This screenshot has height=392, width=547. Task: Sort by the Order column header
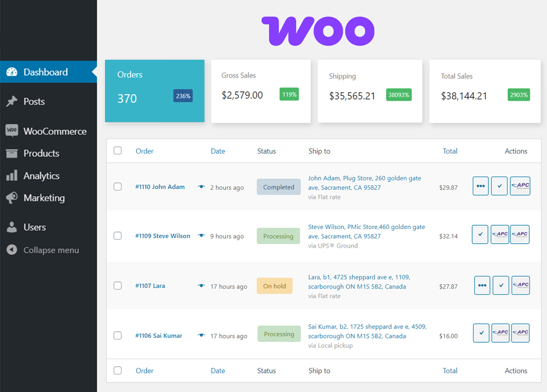coord(144,151)
